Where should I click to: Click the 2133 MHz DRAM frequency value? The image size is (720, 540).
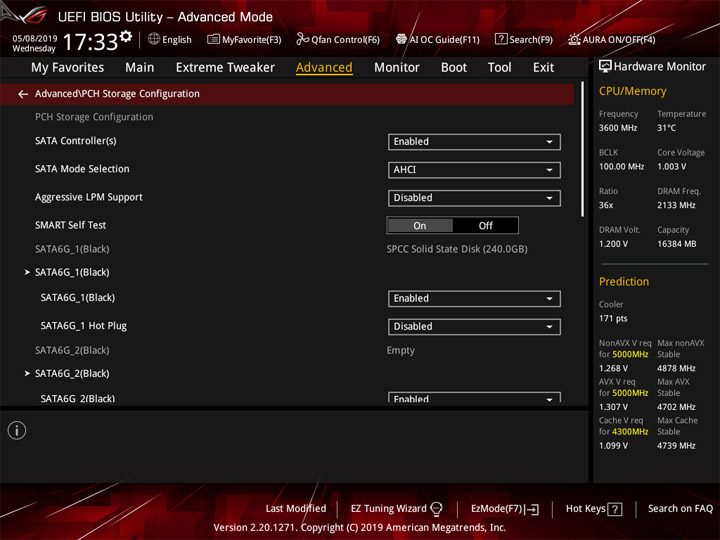676,205
